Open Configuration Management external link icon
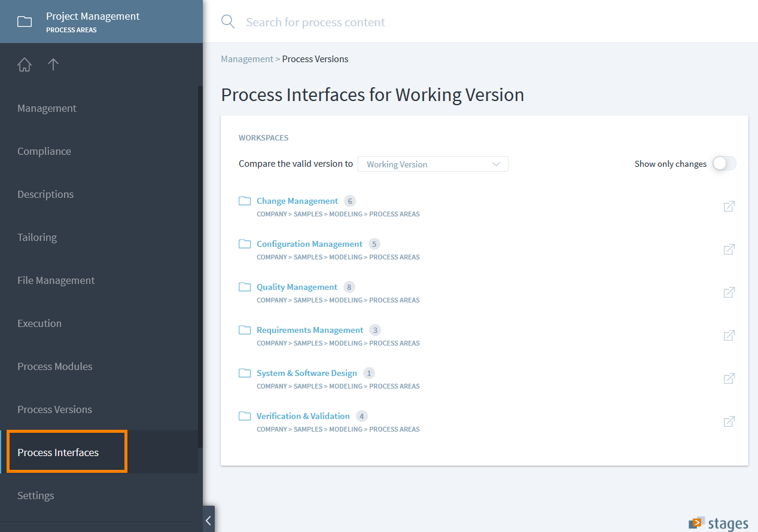The image size is (758, 532). (729, 249)
